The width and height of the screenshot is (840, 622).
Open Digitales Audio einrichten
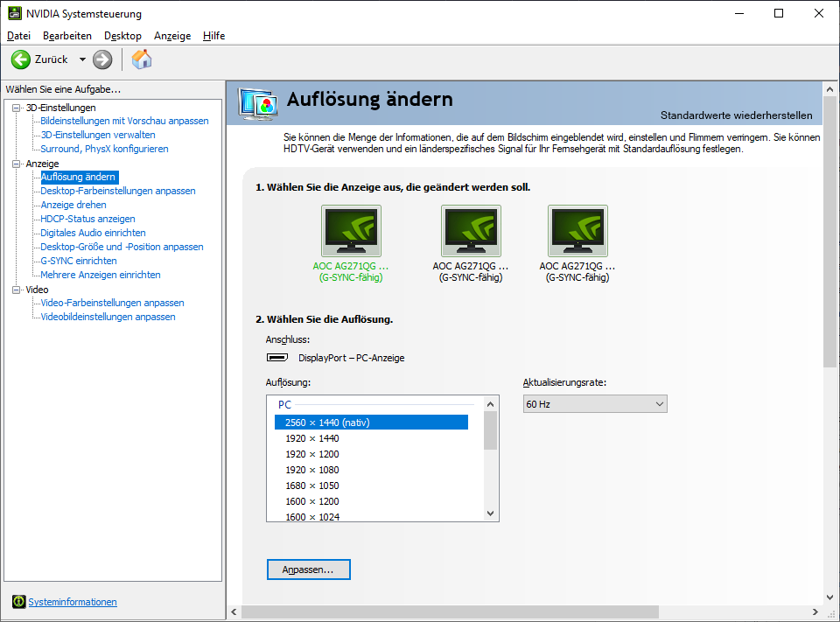coord(94,233)
